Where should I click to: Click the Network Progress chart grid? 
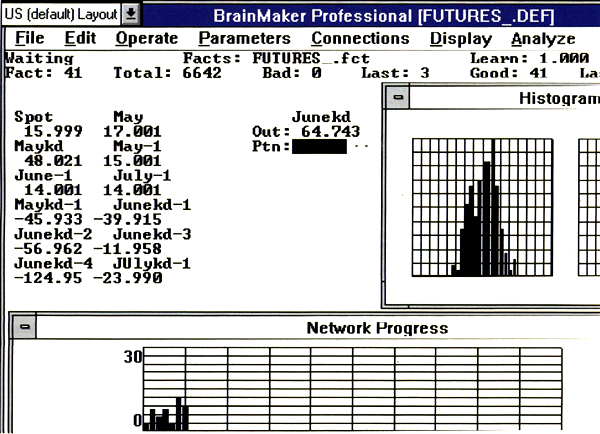352,389
